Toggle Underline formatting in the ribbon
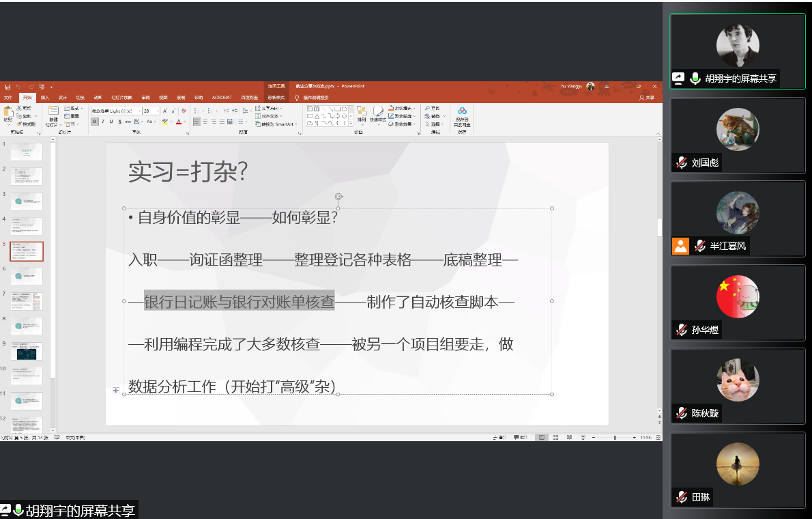 click(111, 122)
